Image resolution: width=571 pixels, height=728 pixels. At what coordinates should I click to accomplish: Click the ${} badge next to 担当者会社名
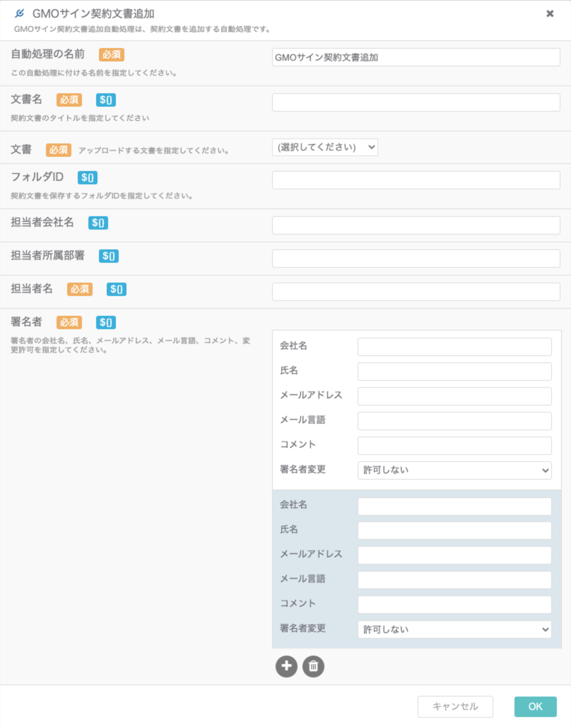pos(98,223)
